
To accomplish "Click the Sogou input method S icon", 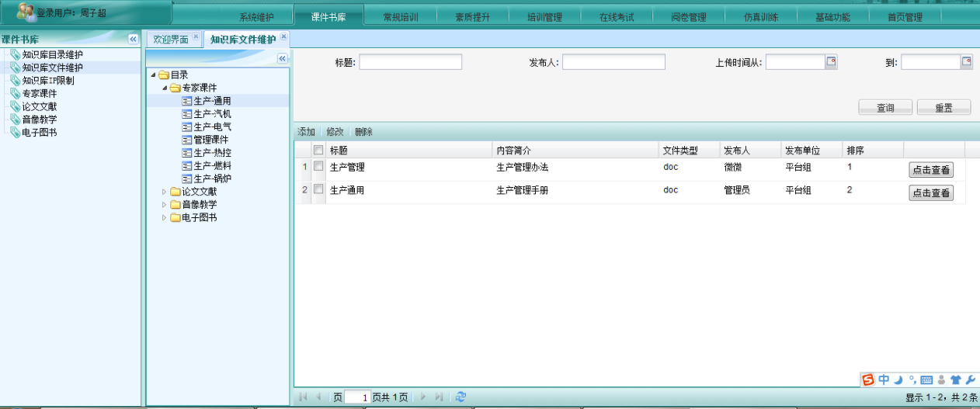I will [x=868, y=380].
